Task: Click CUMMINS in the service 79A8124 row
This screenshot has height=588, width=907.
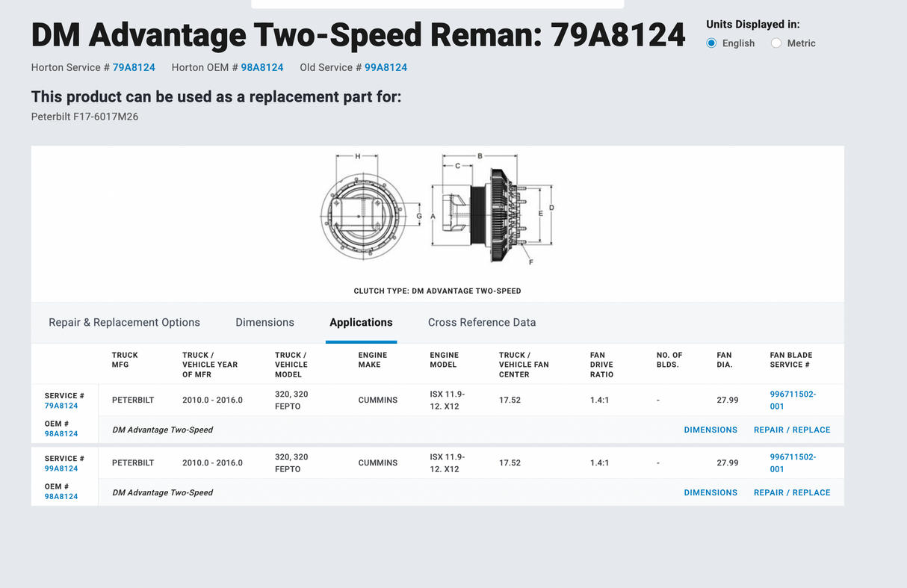Action: 378,400
